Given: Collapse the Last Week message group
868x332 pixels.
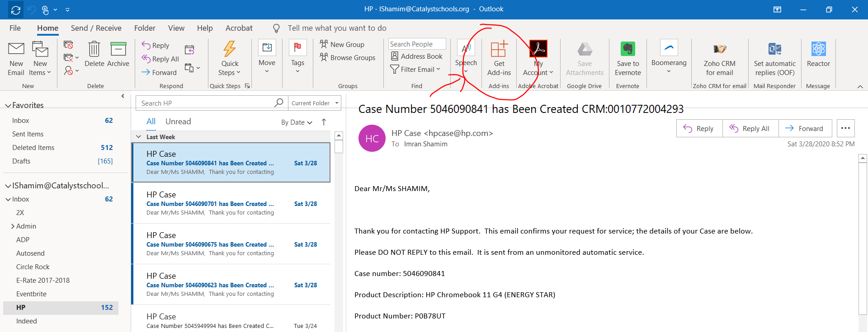Looking at the screenshot, I should 139,137.
